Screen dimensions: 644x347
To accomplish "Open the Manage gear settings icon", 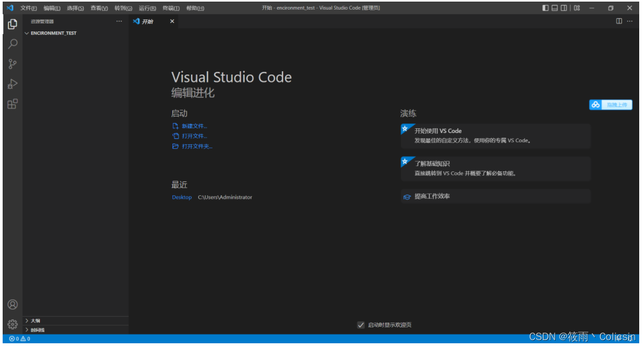I will click(x=12, y=324).
